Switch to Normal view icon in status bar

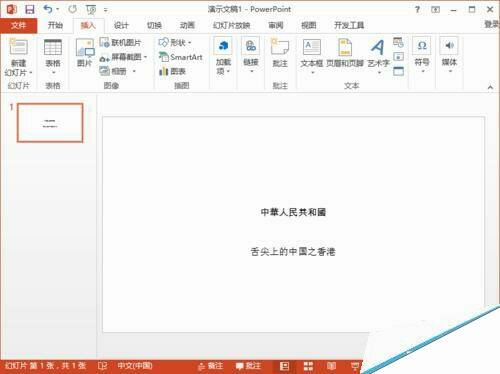(284, 366)
